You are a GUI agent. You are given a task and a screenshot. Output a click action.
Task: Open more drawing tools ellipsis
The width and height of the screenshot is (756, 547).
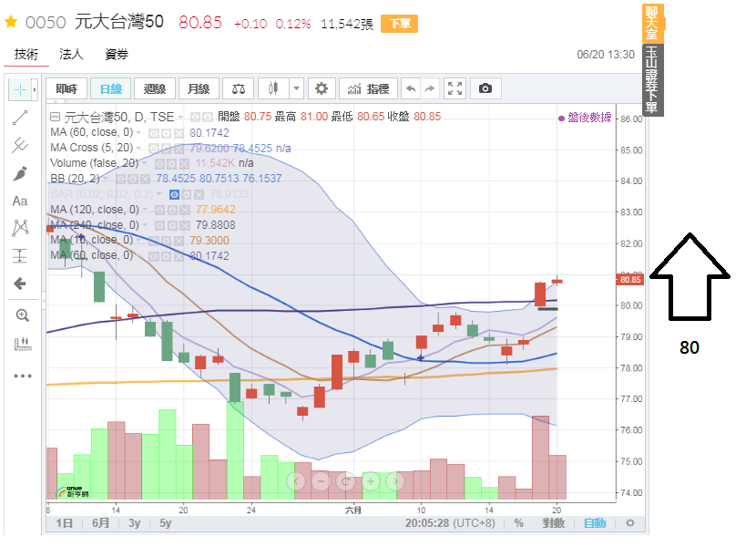[x=22, y=376]
